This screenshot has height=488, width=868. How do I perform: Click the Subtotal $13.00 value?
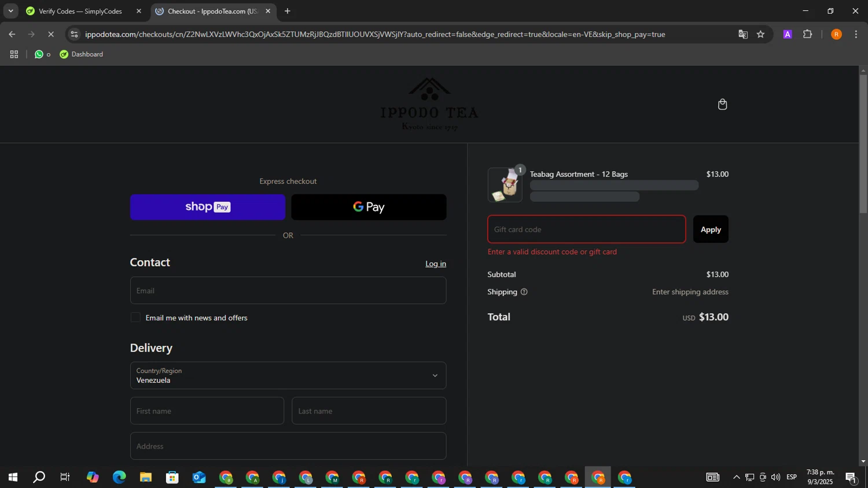click(718, 275)
